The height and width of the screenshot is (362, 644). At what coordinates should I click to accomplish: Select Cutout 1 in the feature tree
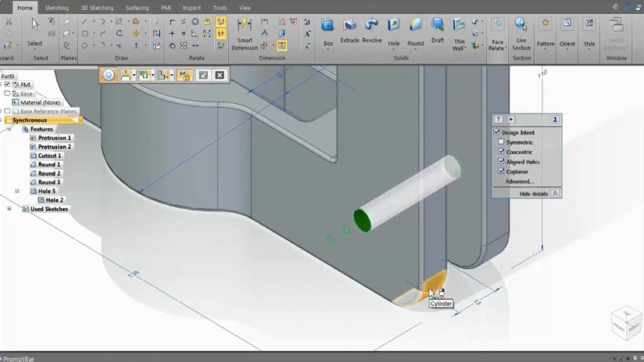(x=49, y=156)
